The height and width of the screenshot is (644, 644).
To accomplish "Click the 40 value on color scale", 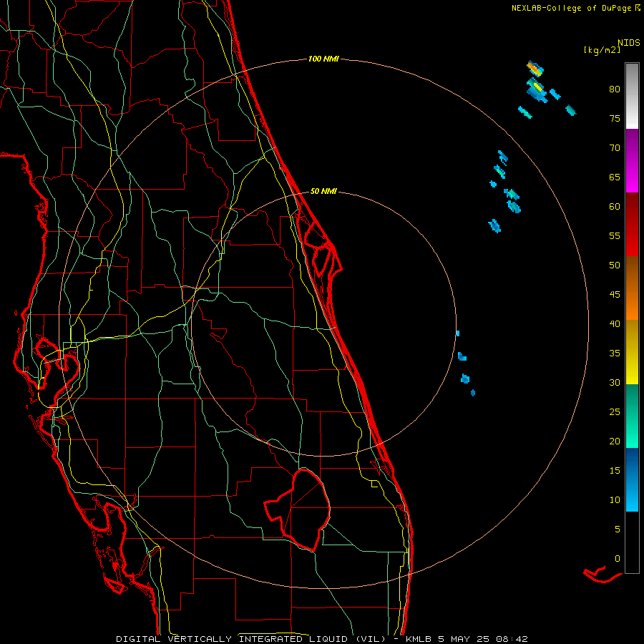I will pos(615,323).
